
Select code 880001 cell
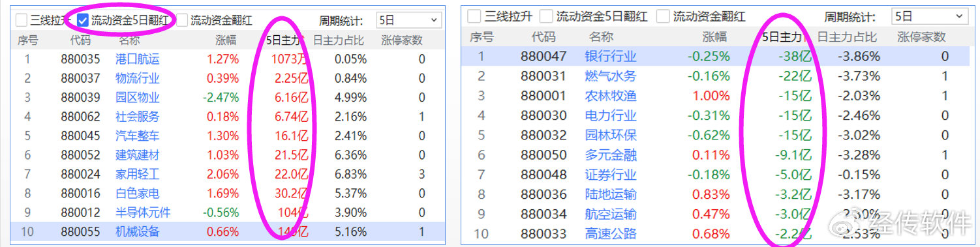coord(544,96)
